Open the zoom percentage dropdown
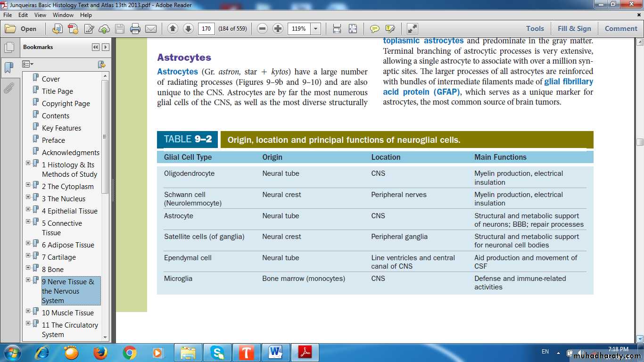The width and height of the screenshot is (644, 362). 316,29
